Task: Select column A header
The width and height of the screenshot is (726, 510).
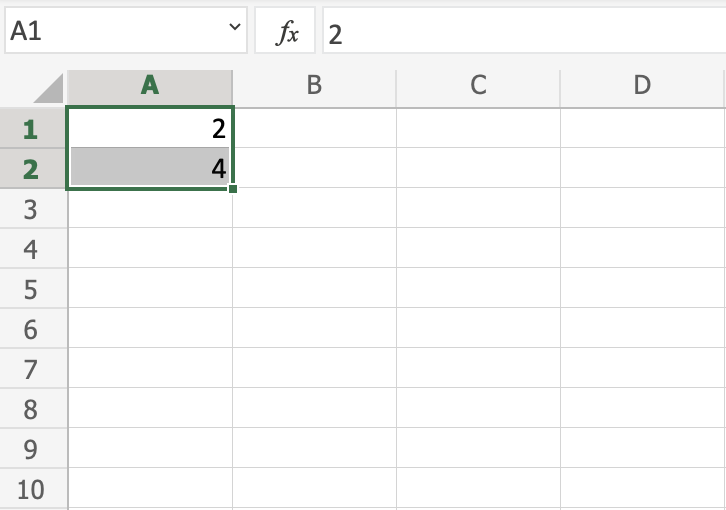Action: [x=150, y=85]
